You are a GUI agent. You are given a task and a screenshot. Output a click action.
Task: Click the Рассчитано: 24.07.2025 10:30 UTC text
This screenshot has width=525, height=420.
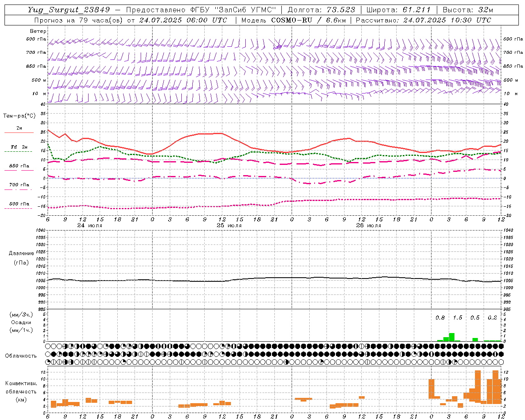(423, 20)
